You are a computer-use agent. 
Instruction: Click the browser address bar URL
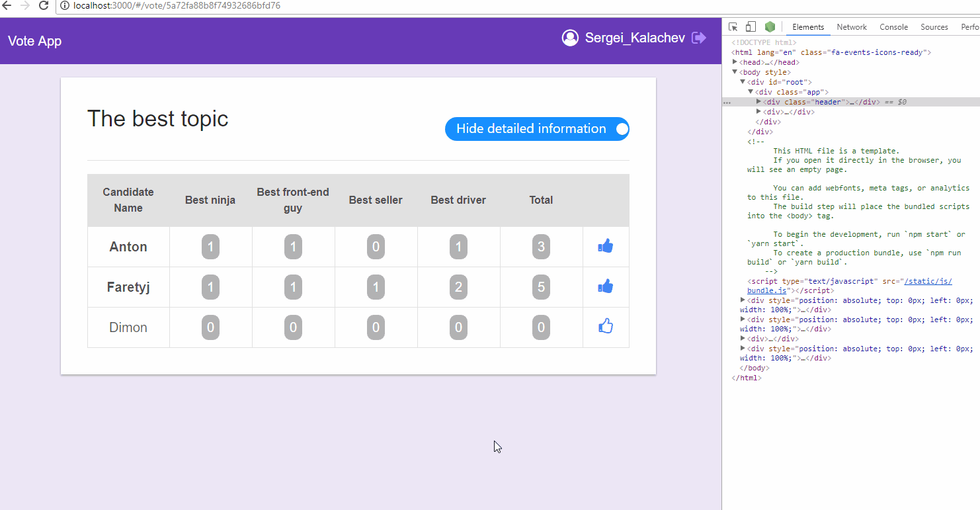pos(177,6)
